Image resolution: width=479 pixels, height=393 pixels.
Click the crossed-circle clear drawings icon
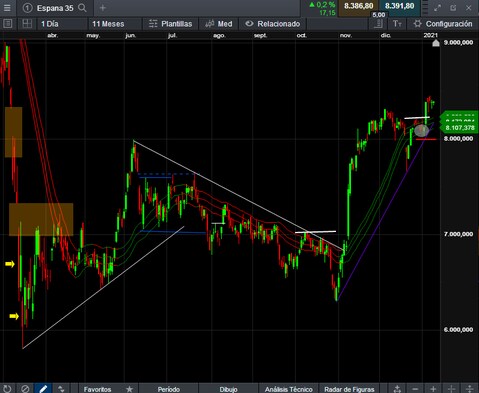(x=25, y=389)
